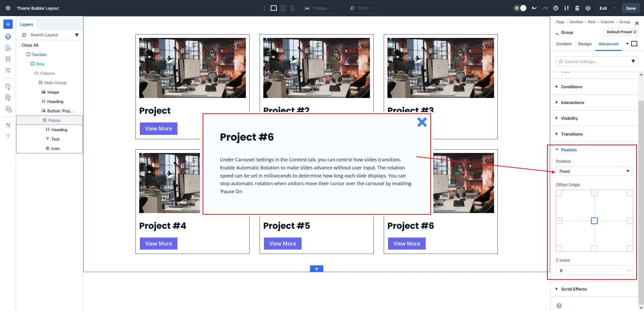The image size is (644, 311).
Task: Switch to phone view icon
Action: coord(292,8)
